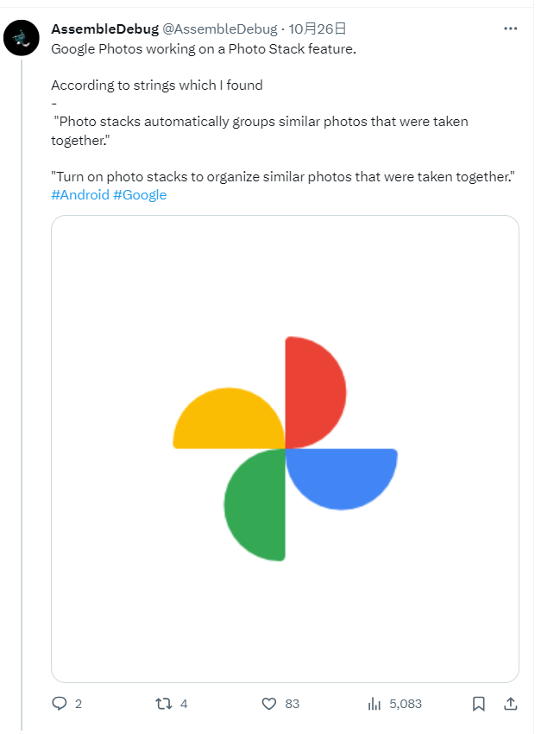Click the share upload arrow icon
This screenshot has height=734, width=560.
pos(510,704)
